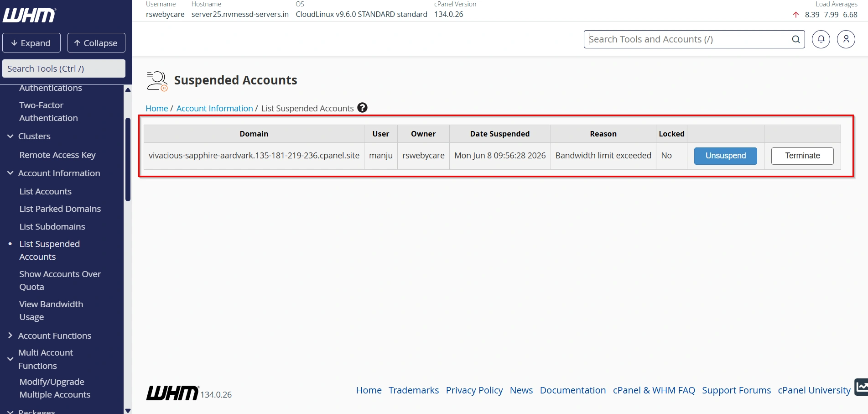The width and height of the screenshot is (868, 414).
Task: Select the rswebycare owner cell
Action: pos(423,156)
